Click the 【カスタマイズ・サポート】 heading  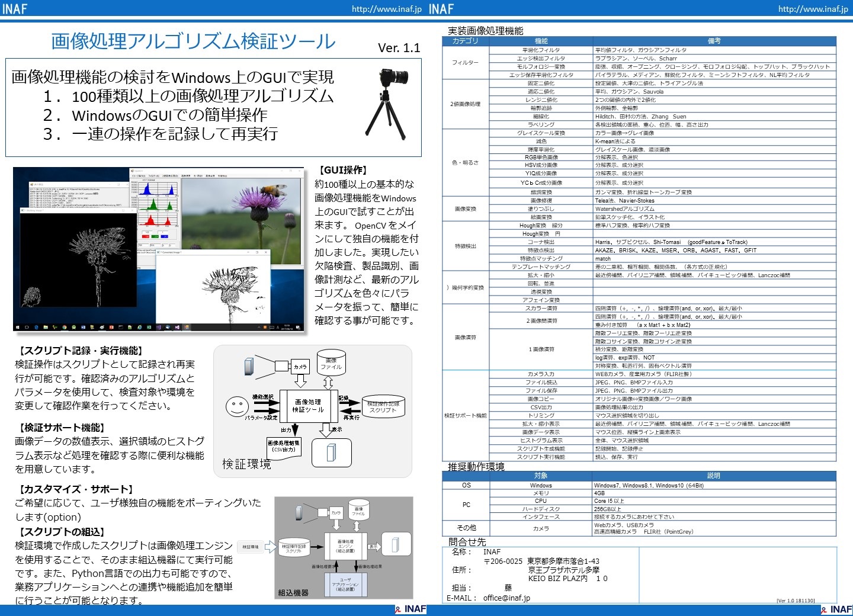coord(75,489)
